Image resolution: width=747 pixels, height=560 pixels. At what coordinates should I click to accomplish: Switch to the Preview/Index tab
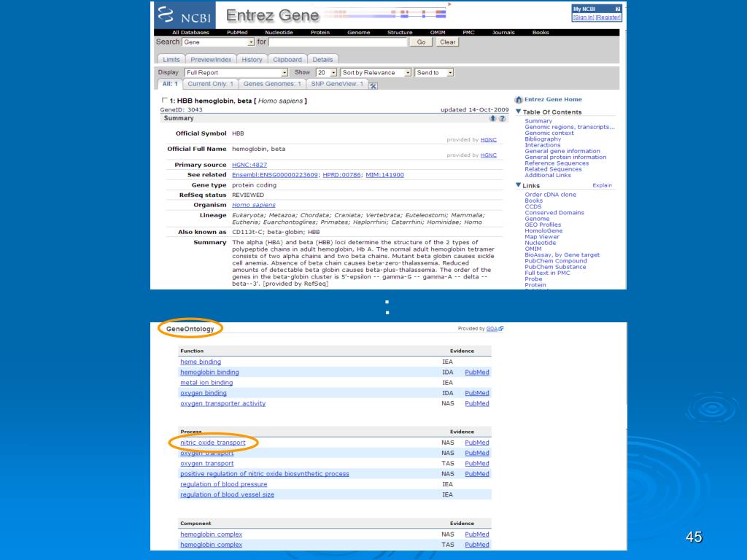coord(211,60)
